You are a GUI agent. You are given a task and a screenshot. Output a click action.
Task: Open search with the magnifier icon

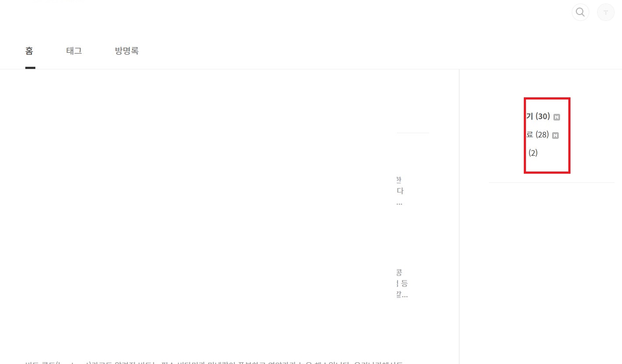coord(580,12)
